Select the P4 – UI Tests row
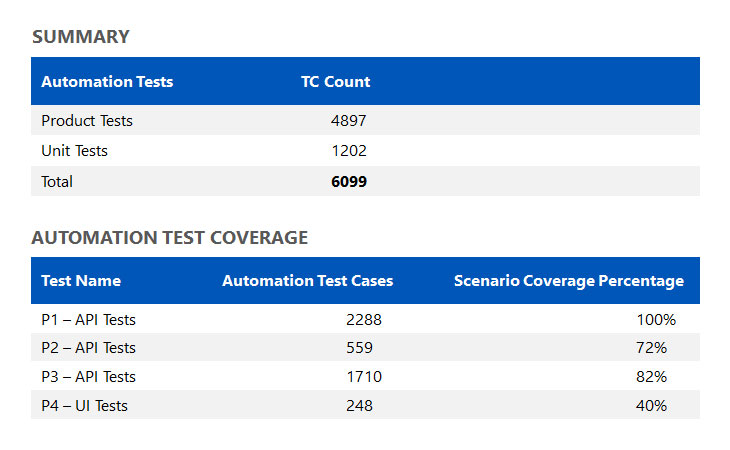The image size is (730, 450). tap(84, 406)
